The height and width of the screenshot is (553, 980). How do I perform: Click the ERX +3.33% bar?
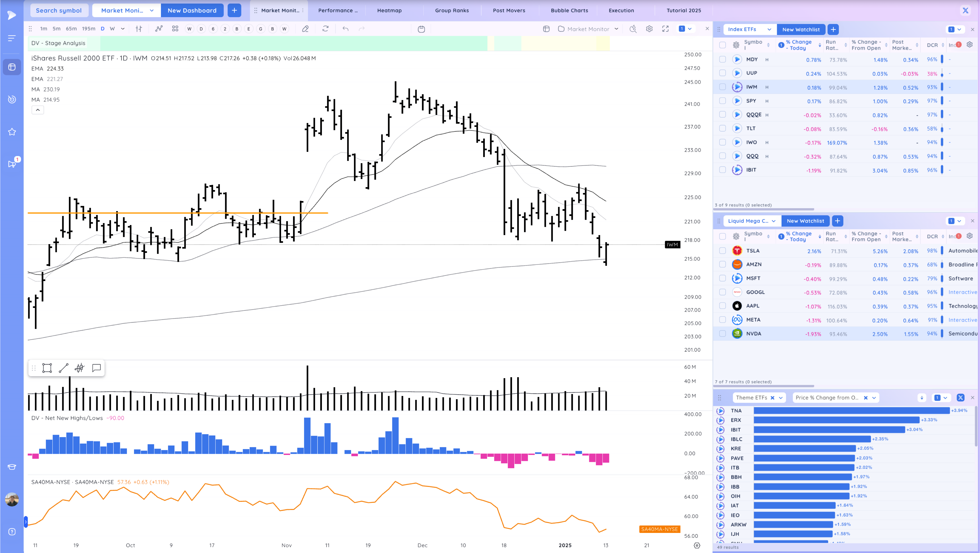coord(836,420)
